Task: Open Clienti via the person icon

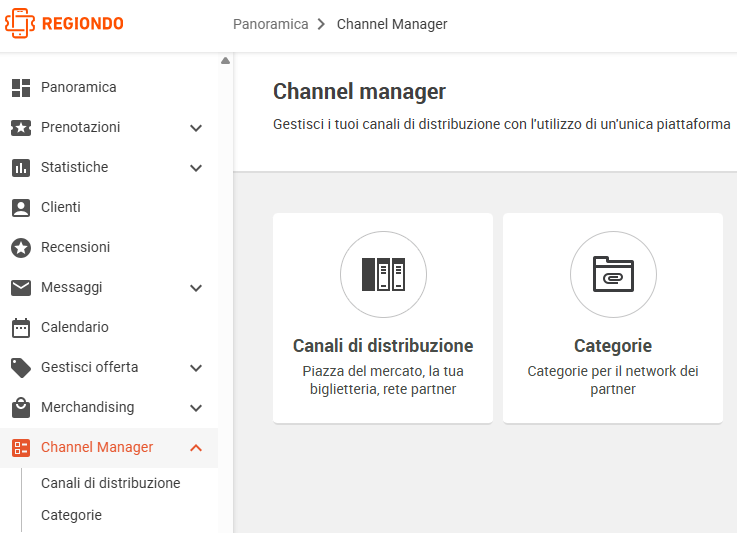Action: pyautogui.click(x=21, y=208)
